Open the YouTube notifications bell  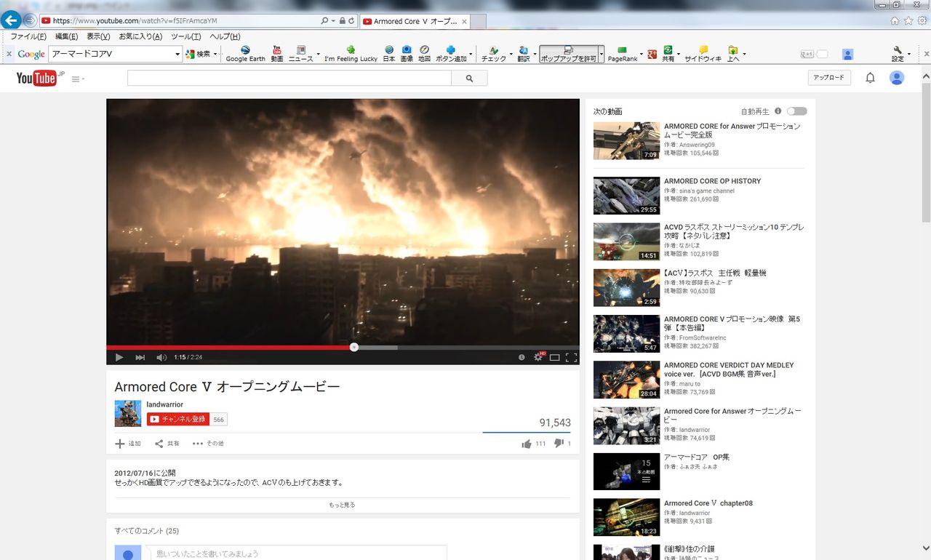coord(870,78)
